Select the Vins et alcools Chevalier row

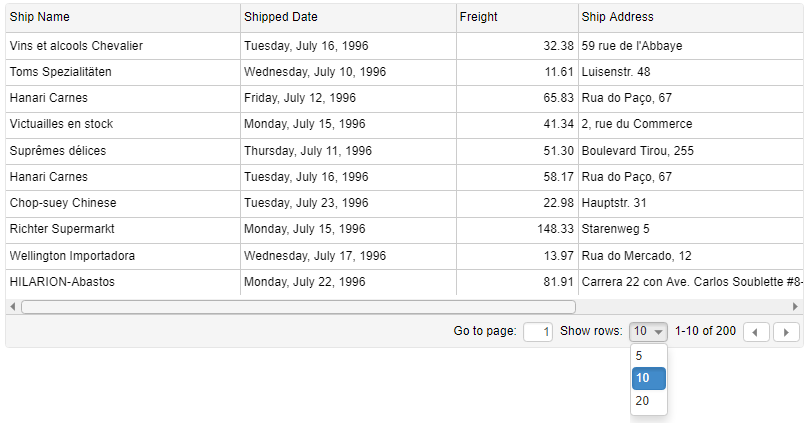point(404,46)
